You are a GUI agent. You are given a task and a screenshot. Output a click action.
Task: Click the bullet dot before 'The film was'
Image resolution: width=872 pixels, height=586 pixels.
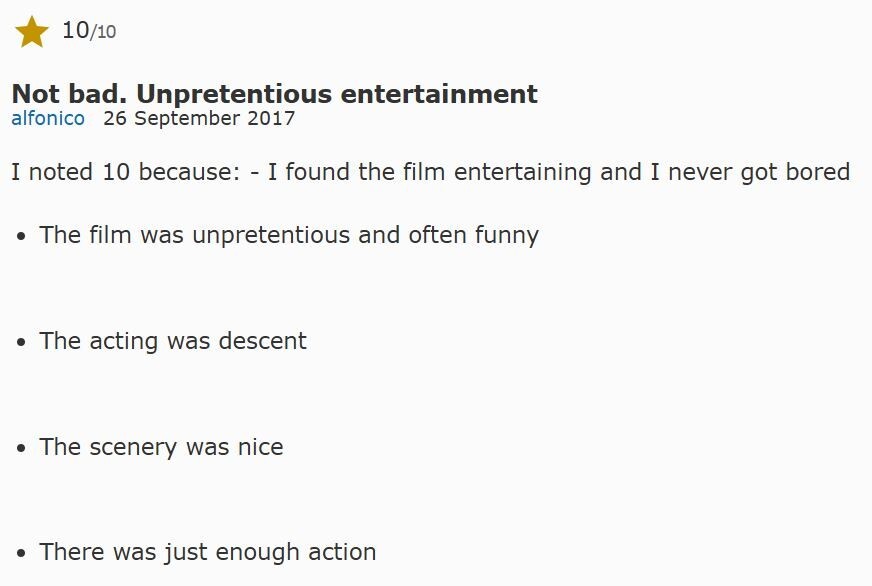[x=21, y=236]
